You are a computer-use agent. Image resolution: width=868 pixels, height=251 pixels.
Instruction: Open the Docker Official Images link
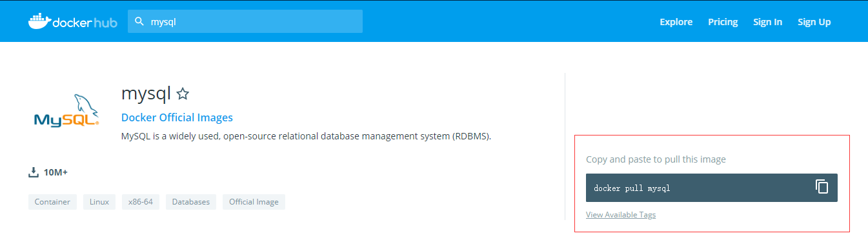click(177, 117)
